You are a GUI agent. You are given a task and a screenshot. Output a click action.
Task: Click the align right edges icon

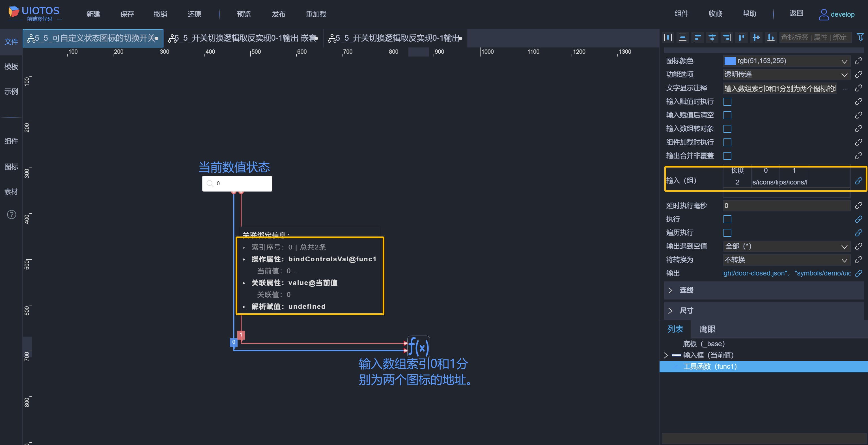[727, 37]
